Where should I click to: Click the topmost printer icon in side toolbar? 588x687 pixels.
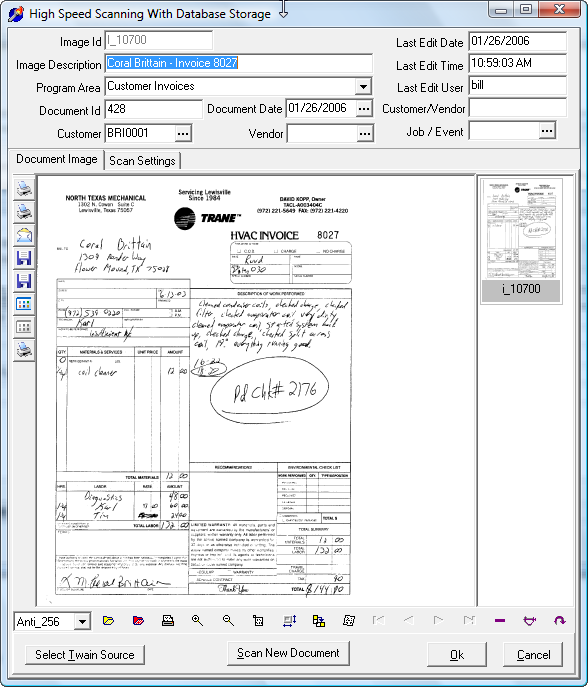[24, 189]
